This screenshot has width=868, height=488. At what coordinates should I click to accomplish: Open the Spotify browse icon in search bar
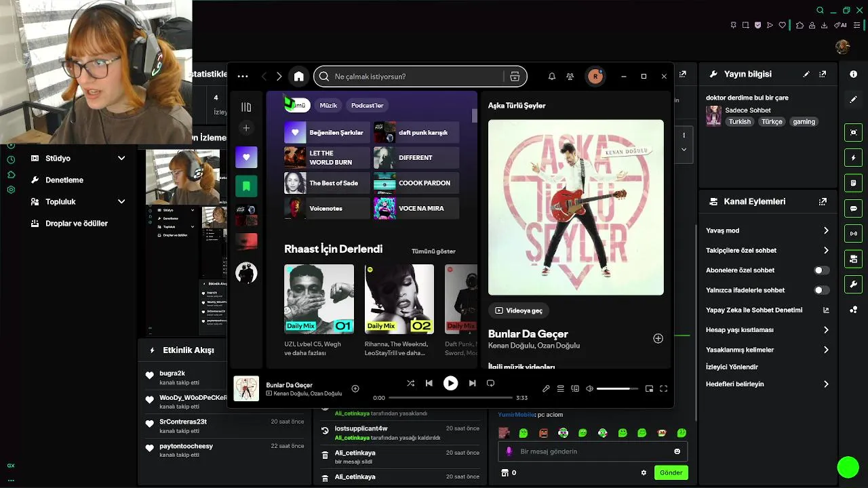pos(515,77)
